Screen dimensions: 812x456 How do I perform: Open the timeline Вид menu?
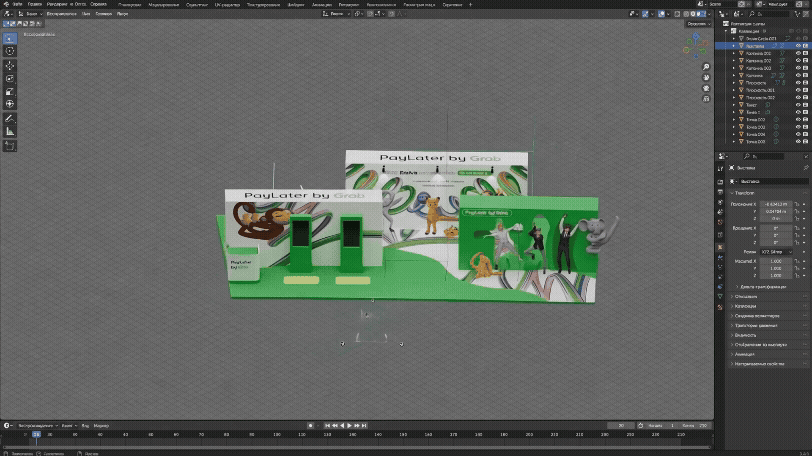coord(85,426)
